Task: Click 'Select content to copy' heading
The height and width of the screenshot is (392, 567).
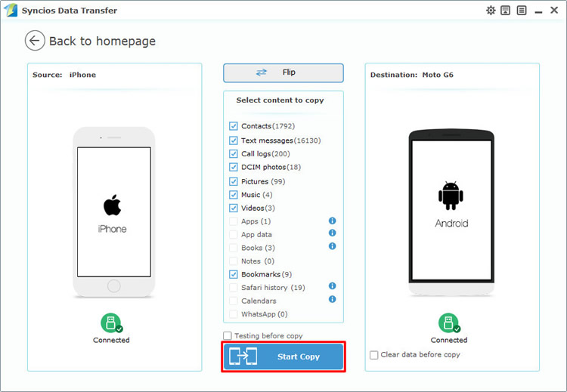Action: point(280,100)
